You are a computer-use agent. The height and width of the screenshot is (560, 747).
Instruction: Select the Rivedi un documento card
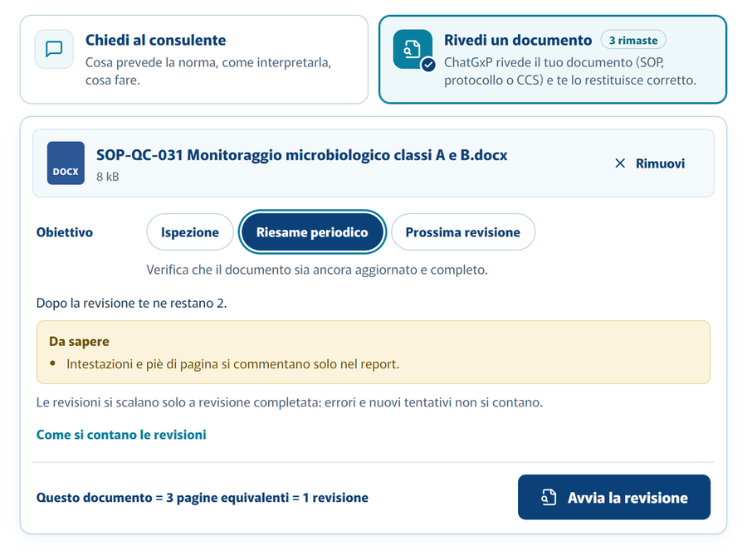click(553, 60)
